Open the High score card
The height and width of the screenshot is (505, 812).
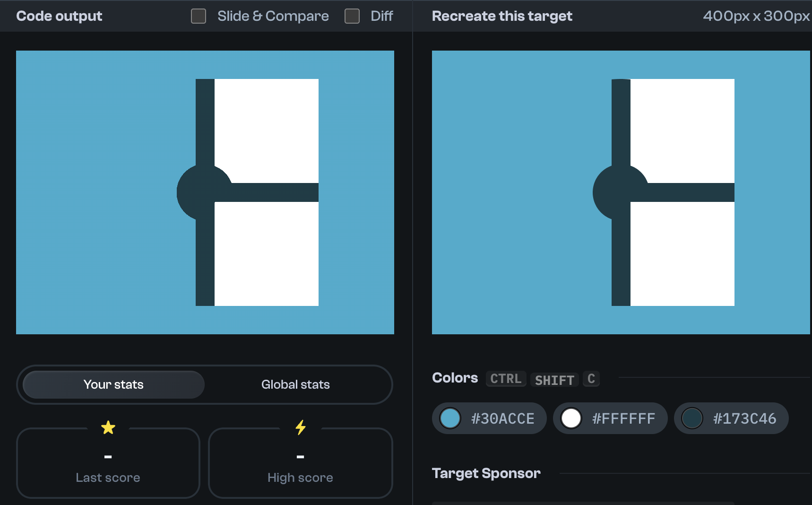point(301,463)
